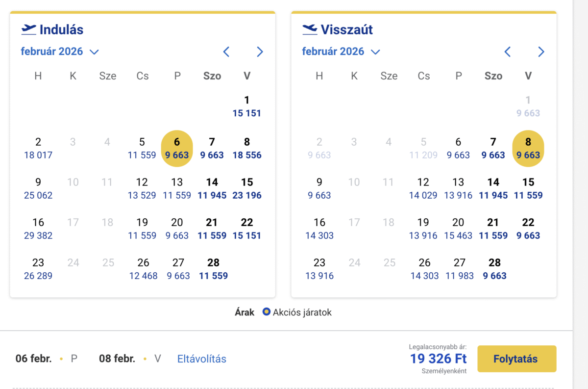Select February 21 on the departure calendar
Viewport: 588px width, 389px height.
(x=212, y=229)
